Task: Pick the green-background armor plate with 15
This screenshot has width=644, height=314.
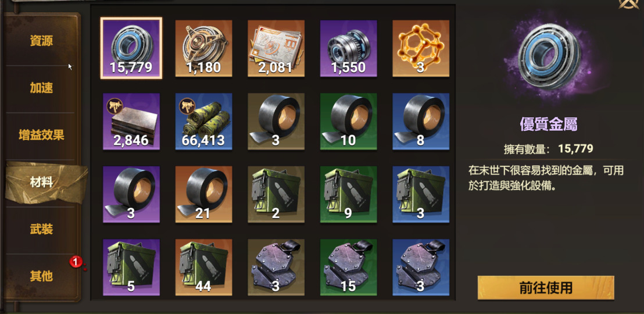Action: coord(348,267)
